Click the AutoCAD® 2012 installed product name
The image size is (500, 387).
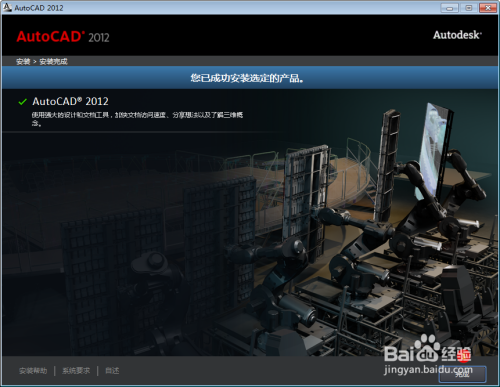(x=70, y=101)
